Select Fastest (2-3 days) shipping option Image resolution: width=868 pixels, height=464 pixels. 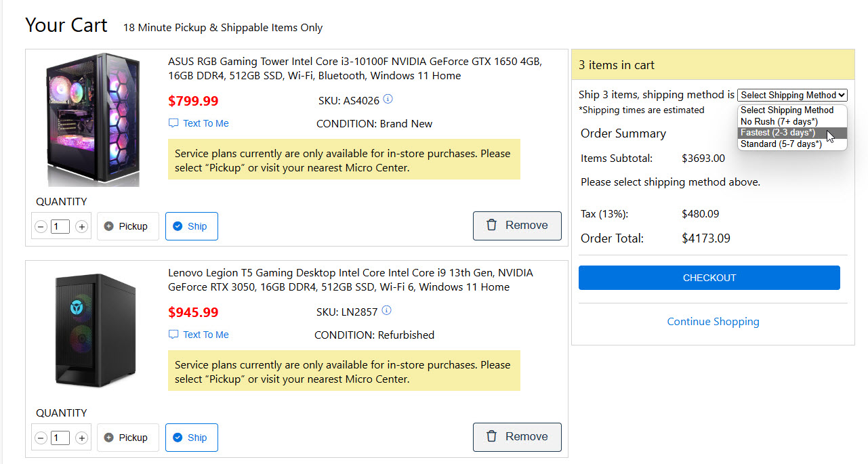point(778,133)
